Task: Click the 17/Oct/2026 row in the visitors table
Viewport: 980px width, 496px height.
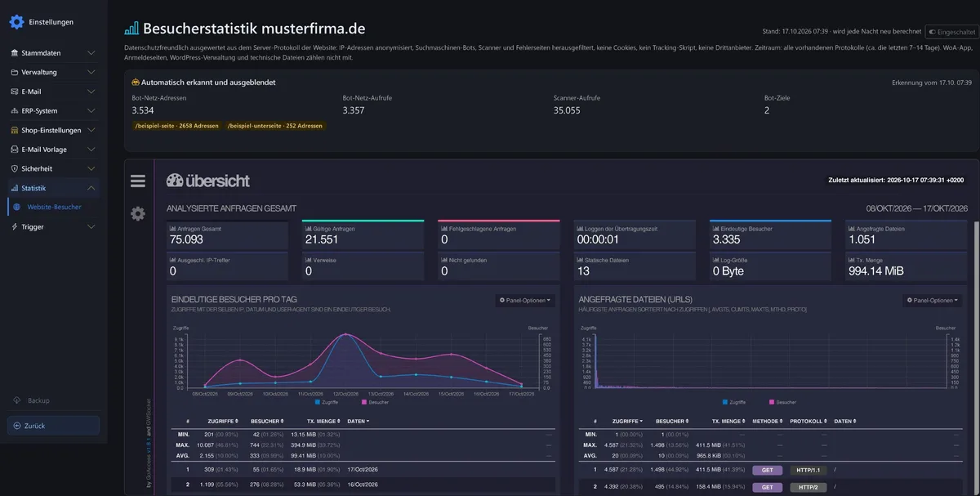Action: 363,470
